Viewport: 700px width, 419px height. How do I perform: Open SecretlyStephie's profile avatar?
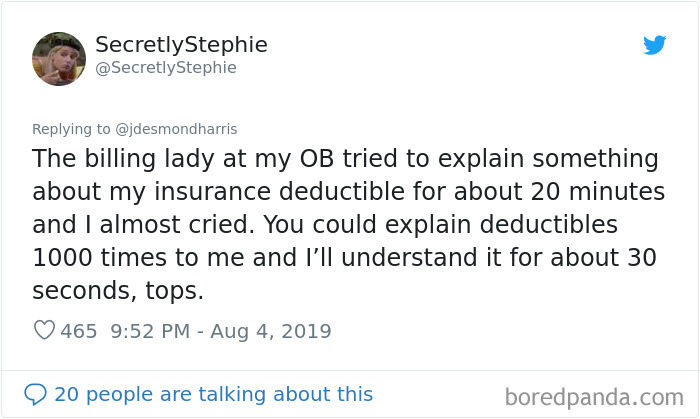point(59,58)
